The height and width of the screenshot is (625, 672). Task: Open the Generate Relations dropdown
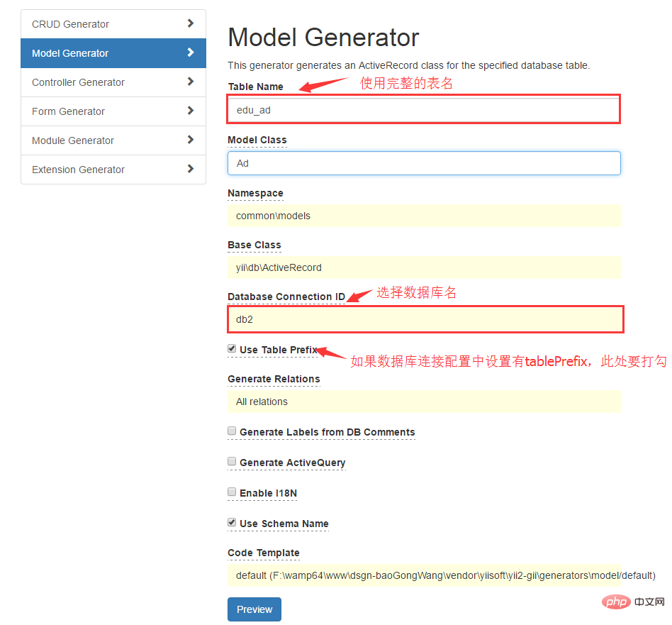coord(423,402)
